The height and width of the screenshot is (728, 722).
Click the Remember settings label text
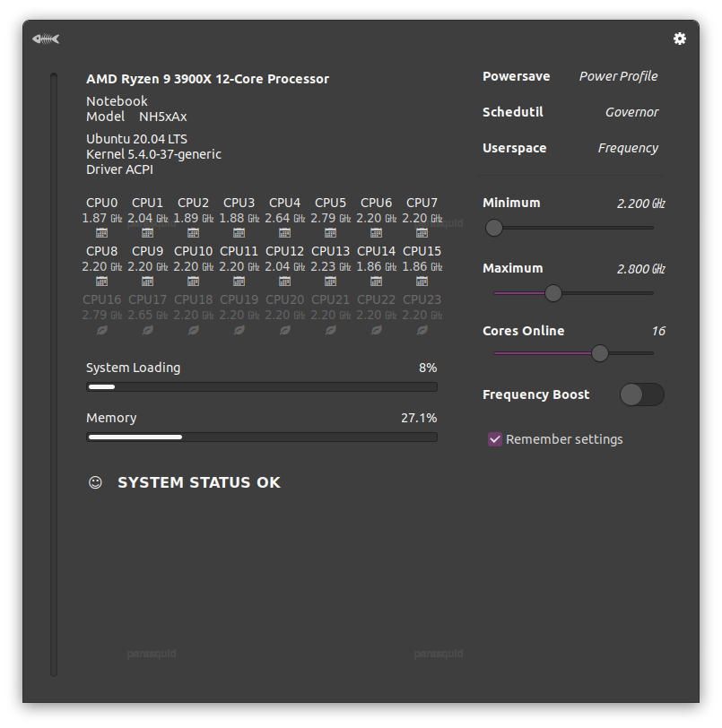564,439
